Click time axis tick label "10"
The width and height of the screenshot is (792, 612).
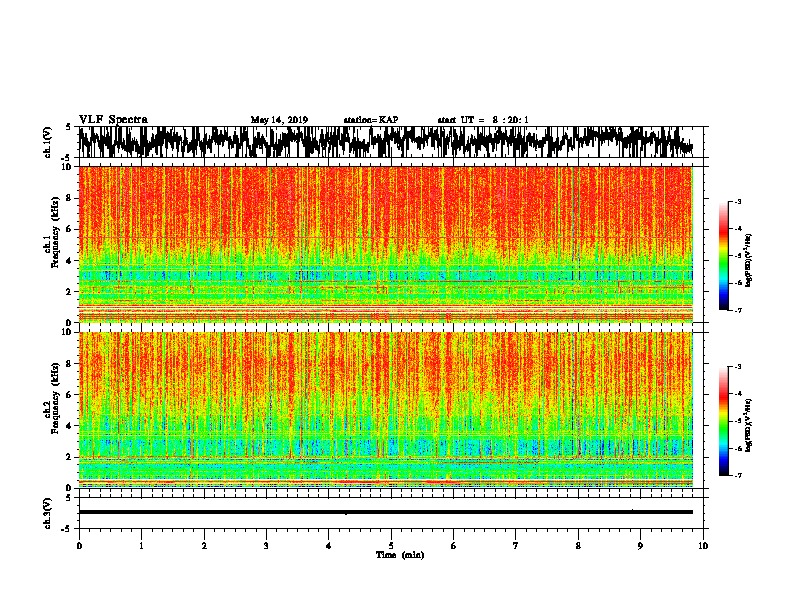[x=703, y=546]
